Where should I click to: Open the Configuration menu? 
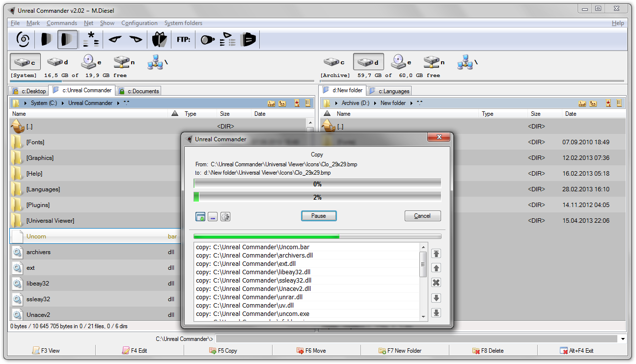(139, 23)
